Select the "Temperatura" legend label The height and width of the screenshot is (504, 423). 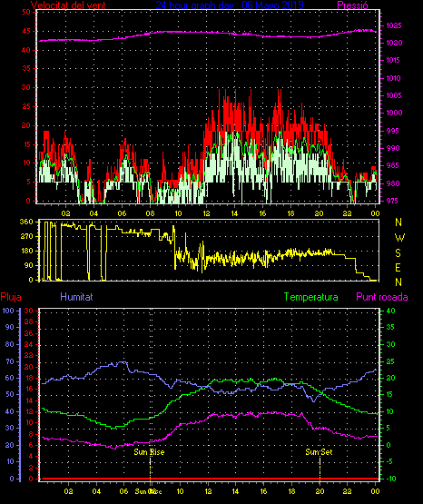tap(311, 297)
